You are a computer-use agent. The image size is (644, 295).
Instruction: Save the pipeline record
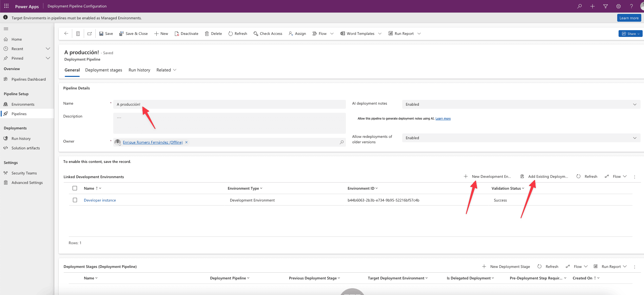click(106, 34)
